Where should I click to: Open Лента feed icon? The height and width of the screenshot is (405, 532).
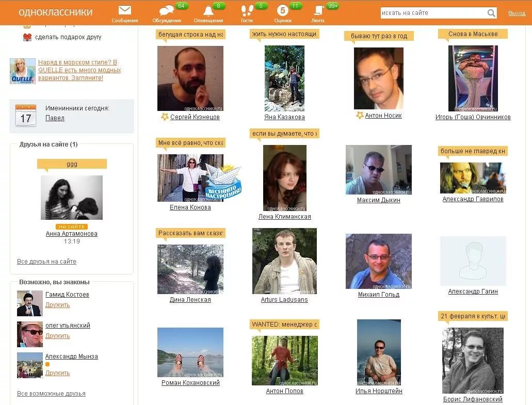[318, 11]
